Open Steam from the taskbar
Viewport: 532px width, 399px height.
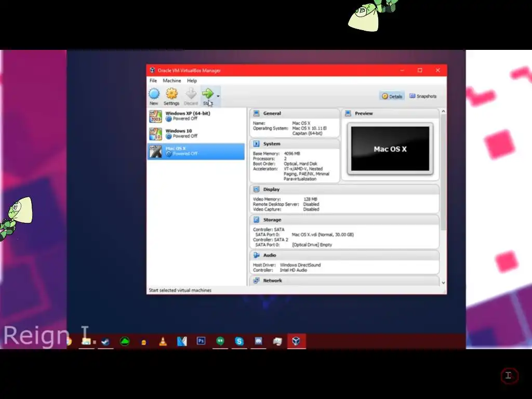pos(105,341)
